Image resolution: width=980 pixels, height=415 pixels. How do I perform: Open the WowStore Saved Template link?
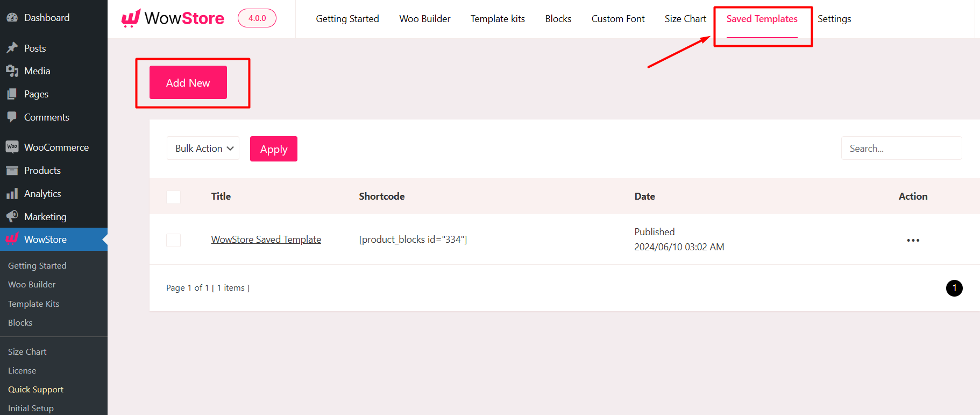266,240
